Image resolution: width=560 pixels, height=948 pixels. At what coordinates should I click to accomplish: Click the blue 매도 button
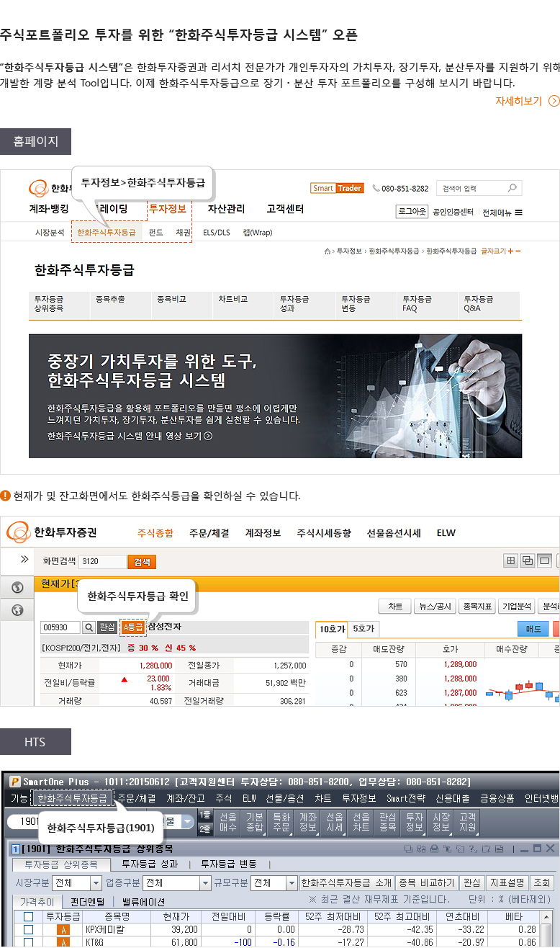[533, 629]
